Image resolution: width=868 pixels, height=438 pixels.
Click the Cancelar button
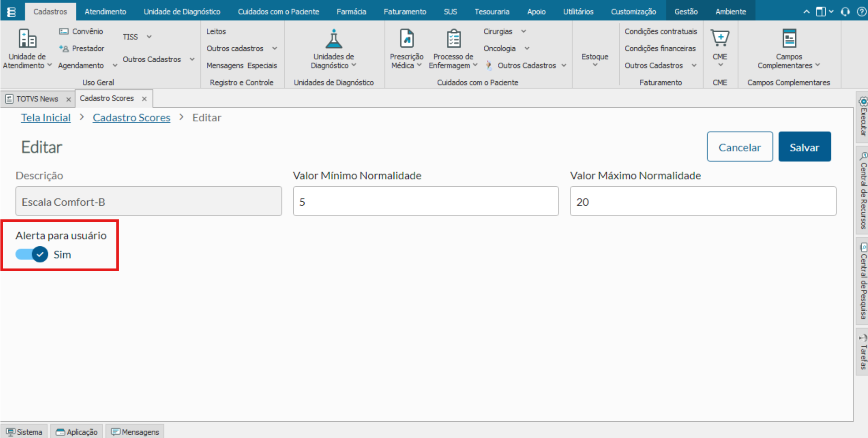coord(739,147)
